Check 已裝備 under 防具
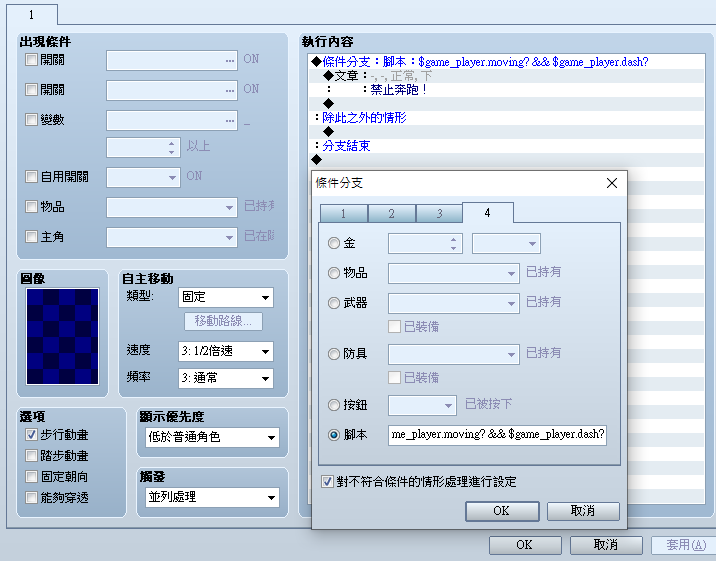The height and width of the screenshot is (561, 716). coord(394,378)
